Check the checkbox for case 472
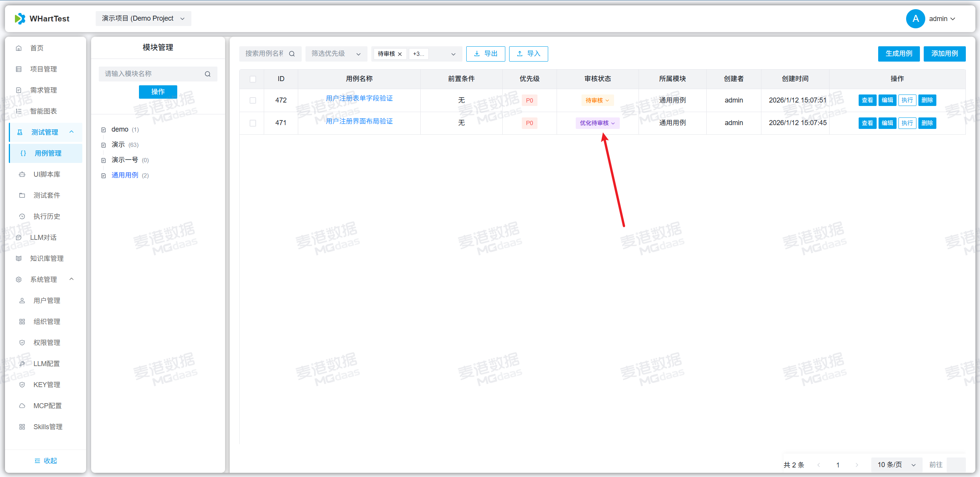Image resolution: width=980 pixels, height=477 pixels. point(253,100)
